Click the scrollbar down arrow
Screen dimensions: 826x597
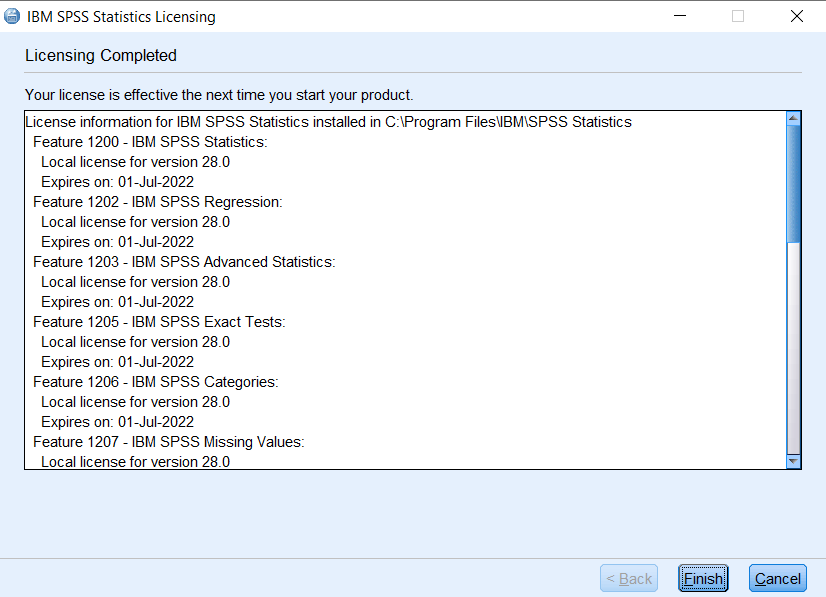pyautogui.click(x=793, y=461)
